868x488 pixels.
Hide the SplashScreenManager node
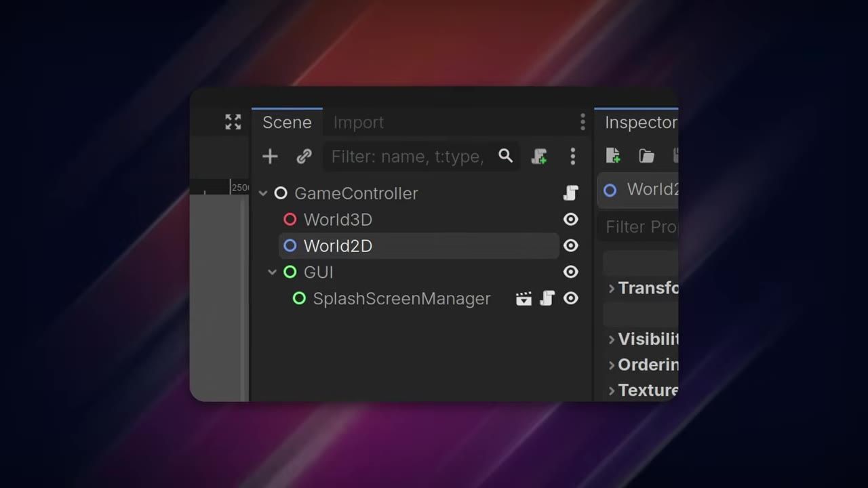pyautogui.click(x=571, y=298)
